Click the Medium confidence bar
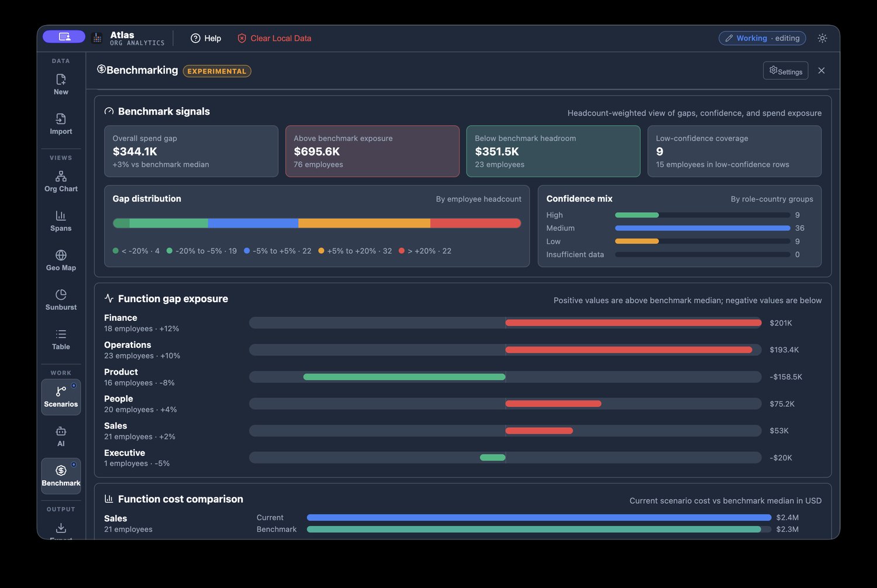Viewport: 877px width, 588px height. click(x=703, y=228)
